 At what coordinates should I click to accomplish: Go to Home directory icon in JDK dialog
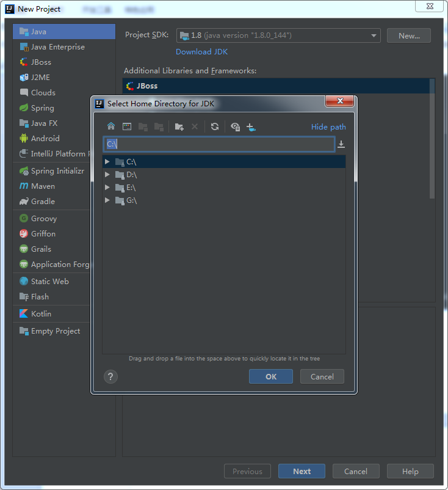tap(111, 126)
